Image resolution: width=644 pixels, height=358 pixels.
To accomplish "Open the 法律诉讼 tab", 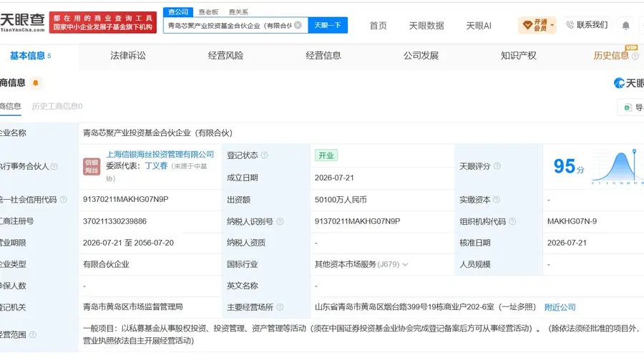I will [128, 56].
